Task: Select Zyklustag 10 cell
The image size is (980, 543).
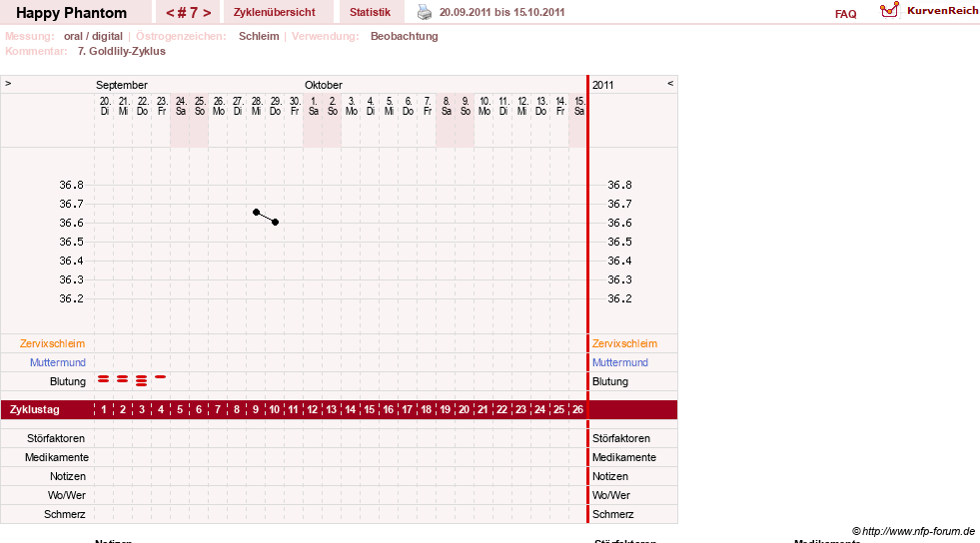Action: coord(275,410)
